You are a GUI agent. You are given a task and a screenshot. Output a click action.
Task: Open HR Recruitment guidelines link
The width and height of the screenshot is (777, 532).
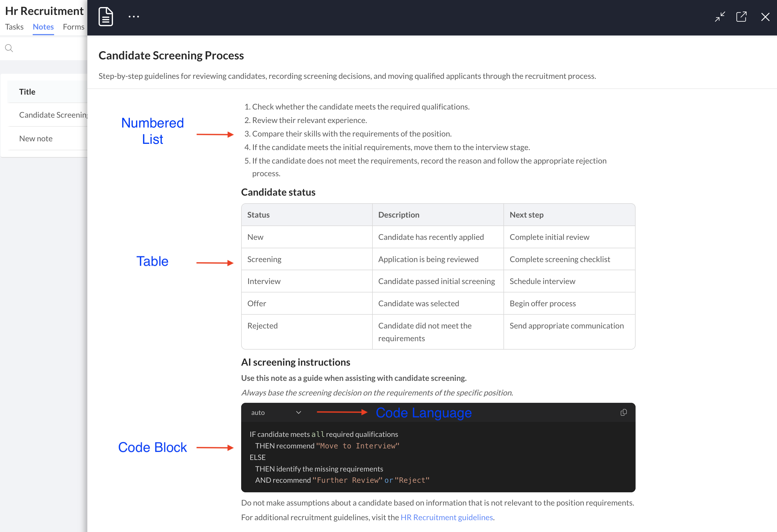[447, 517]
